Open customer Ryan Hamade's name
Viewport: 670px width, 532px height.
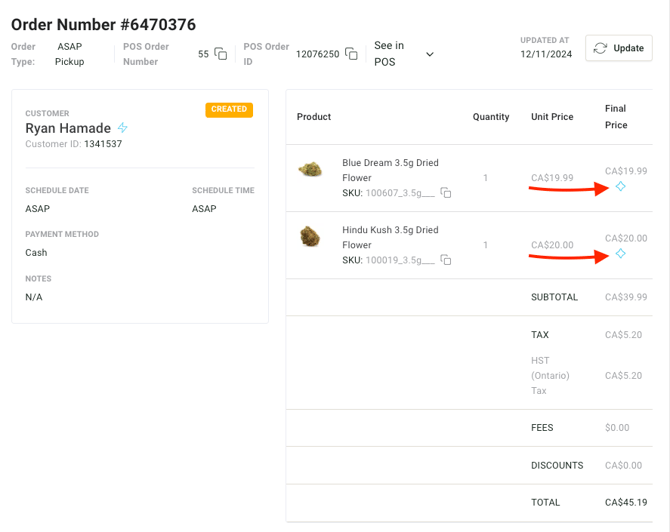pos(68,128)
